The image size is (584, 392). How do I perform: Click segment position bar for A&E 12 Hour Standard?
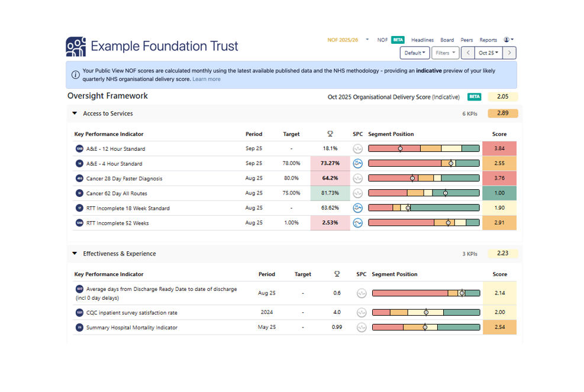click(424, 149)
